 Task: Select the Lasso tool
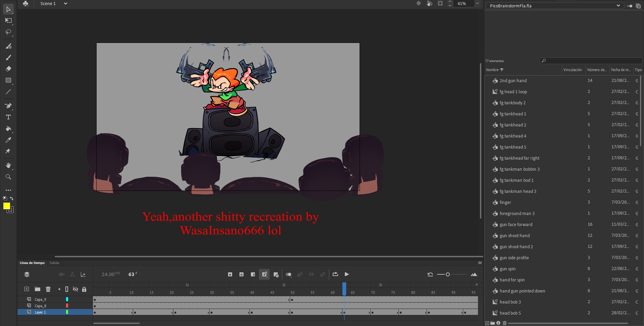click(8, 32)
